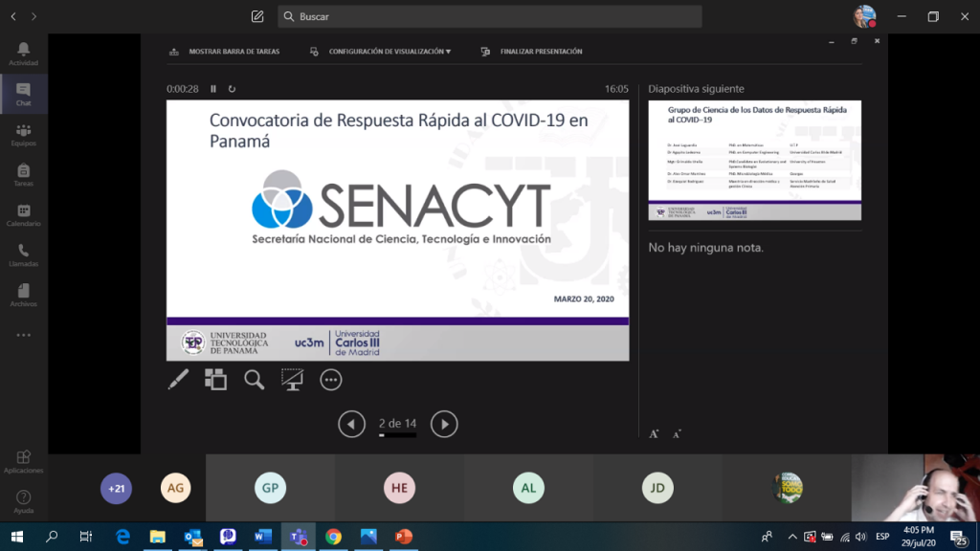Black out the slide show screen
The width and height of the screenshot is (980, 551).
[x=292, y=379]
